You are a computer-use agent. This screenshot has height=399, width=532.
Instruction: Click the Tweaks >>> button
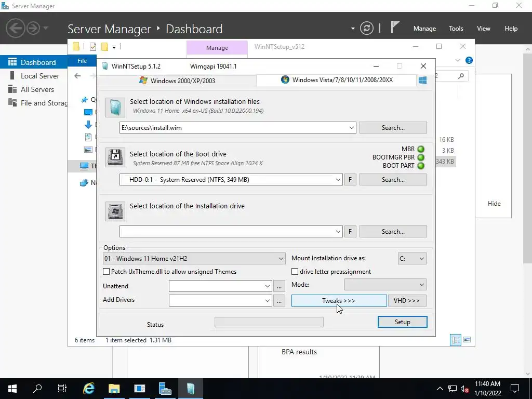tap(339, 301)
